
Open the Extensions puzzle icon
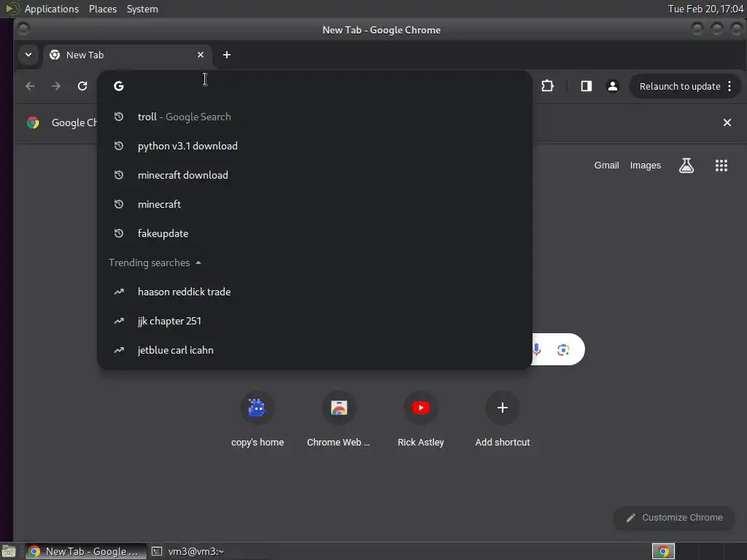[x=547, y=86]
